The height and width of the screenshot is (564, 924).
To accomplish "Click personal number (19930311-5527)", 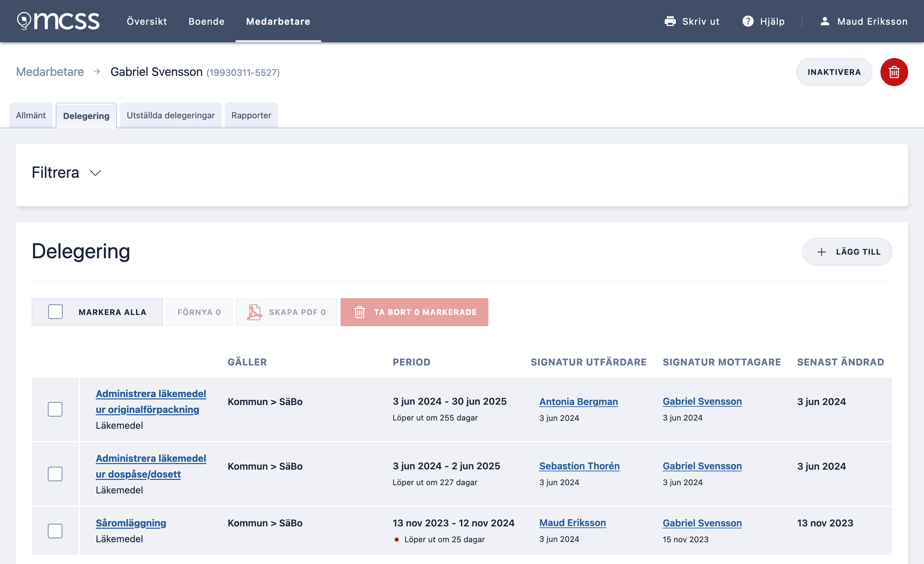I will tap(243, 72).
